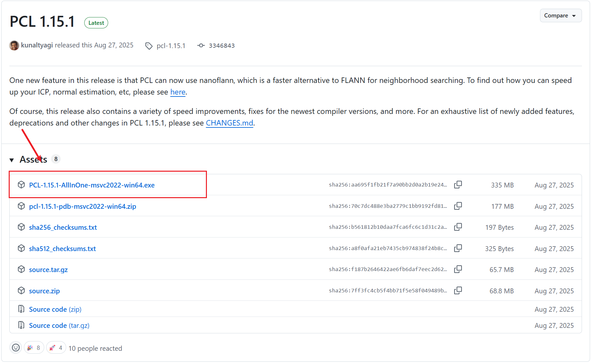The image size is (591, 364).
Task: Copy sha256 of sha256_checksums.txt
Action: point(458,227)
